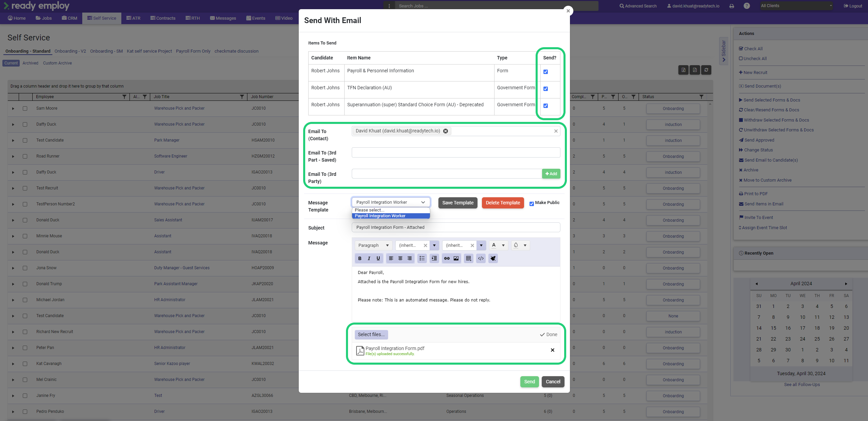Uncheck Send for TFN Declaration (AU)

click(x=545, y=89)
